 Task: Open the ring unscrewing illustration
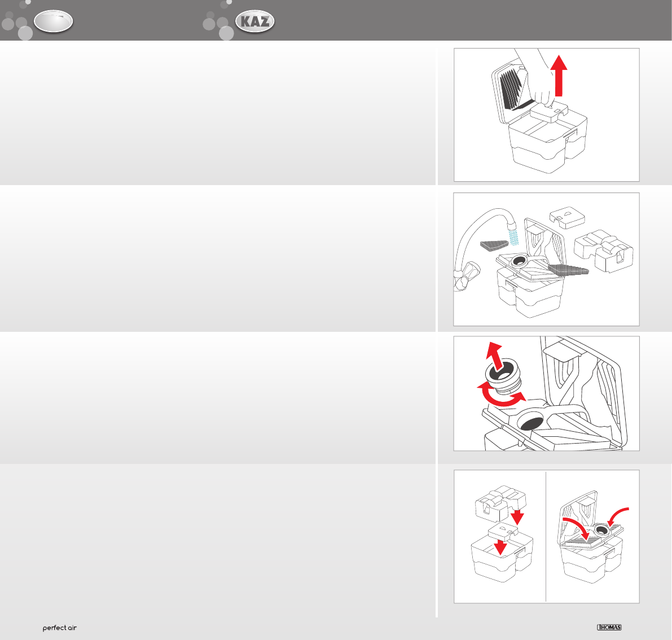pos(546,393)
